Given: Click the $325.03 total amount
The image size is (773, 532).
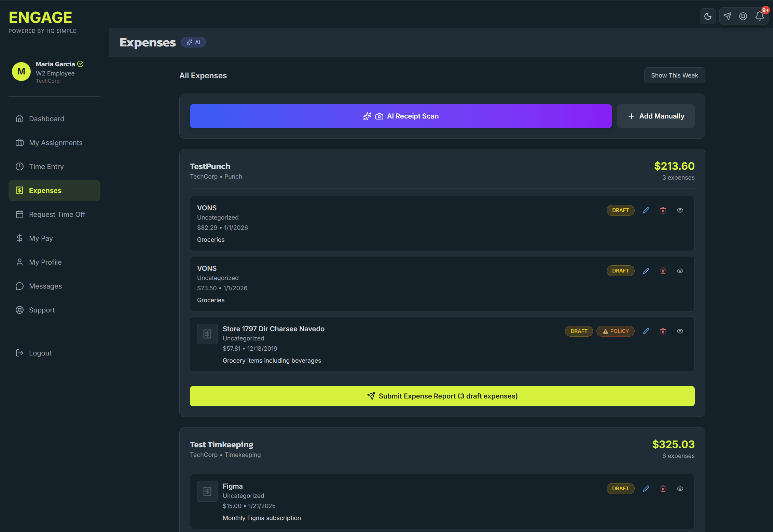Looking at the screenshot, I should pos(673,444).
